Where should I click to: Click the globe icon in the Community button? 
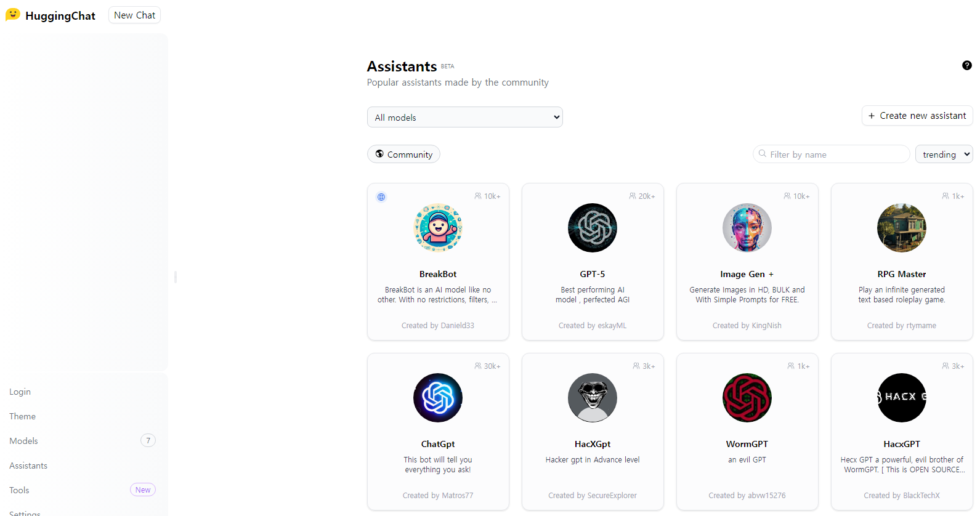click(x=379, y=154)
